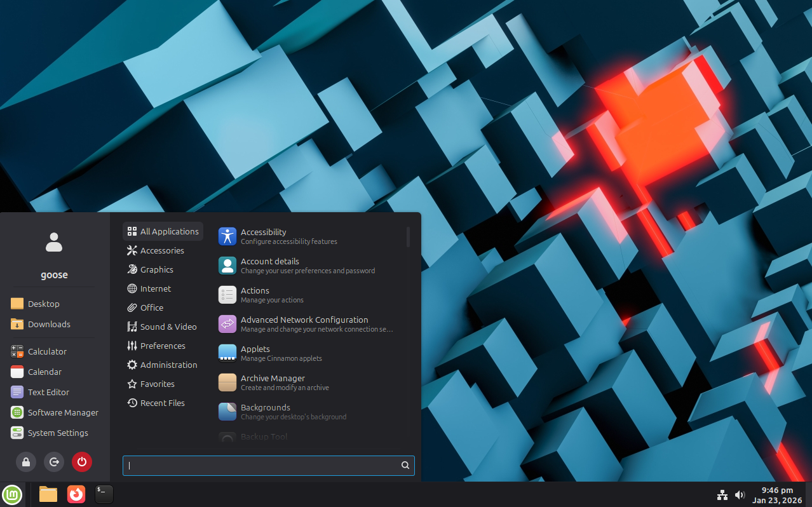Click the logout icon
This screenshot has width=812, height=507.
point(54,462)
